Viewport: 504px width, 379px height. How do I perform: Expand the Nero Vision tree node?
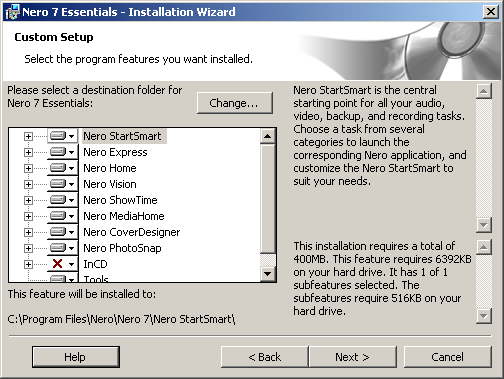click(x=28, y=184)
